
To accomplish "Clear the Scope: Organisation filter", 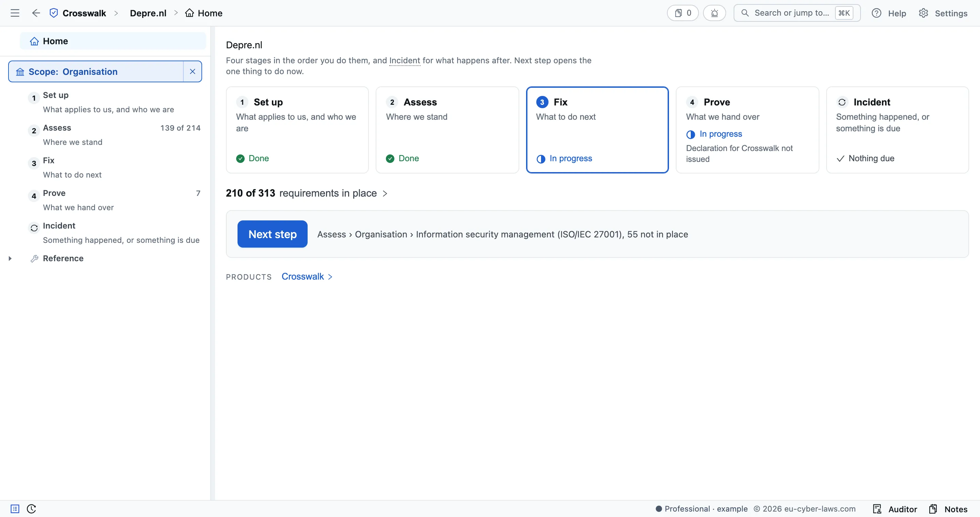I will (193, 71).
